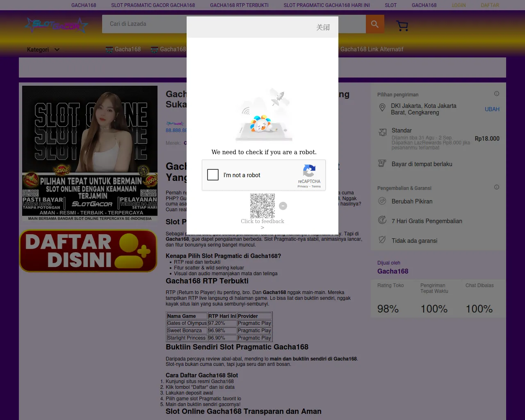Tick the I'm not a robot checkbox
The height and width of the screenshot is (420, 525).
[213, 175]
